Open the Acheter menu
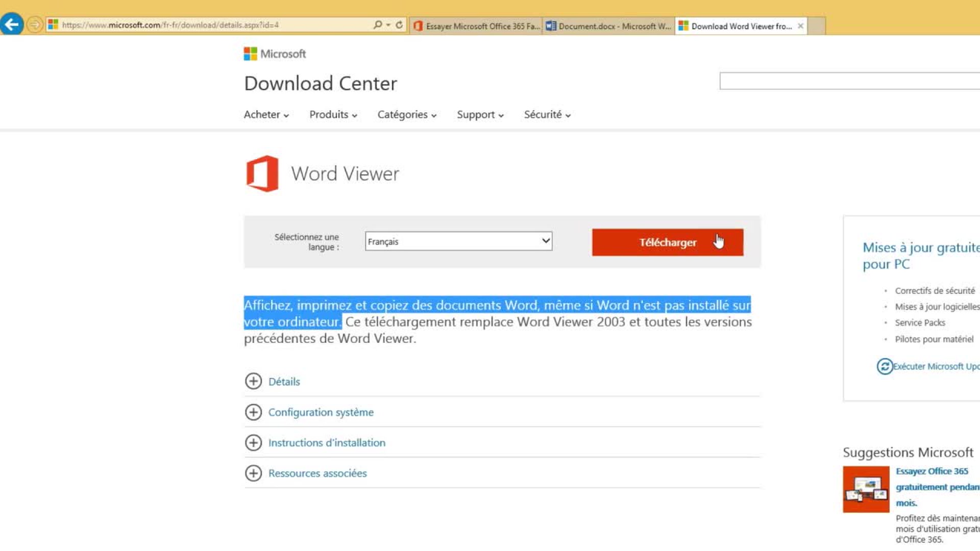980x551 pixels. click(266, 115)
